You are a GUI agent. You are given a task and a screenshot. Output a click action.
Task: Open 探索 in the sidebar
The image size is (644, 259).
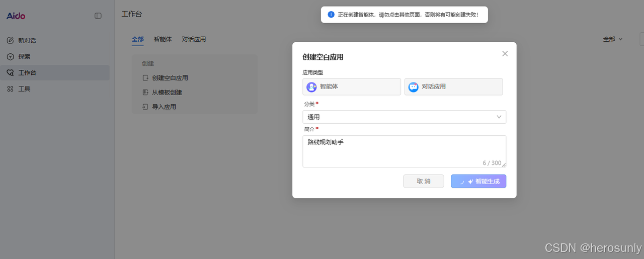coord(55,56)
